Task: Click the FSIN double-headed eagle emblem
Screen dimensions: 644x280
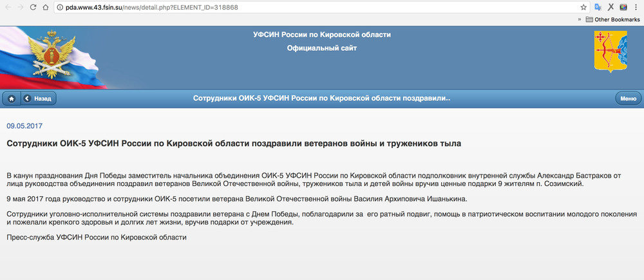Action: [x=52, y=54]
